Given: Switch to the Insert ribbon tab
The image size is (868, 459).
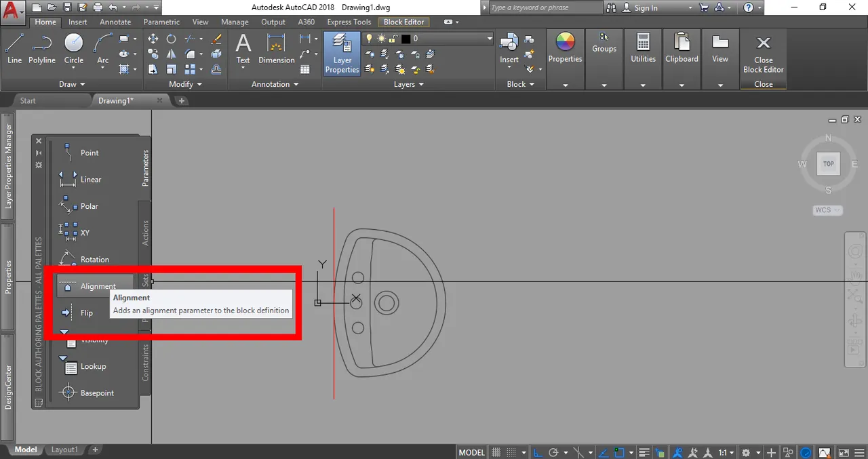Looking at the screenshot, I should pyautogui.click(x=78, y=22).
